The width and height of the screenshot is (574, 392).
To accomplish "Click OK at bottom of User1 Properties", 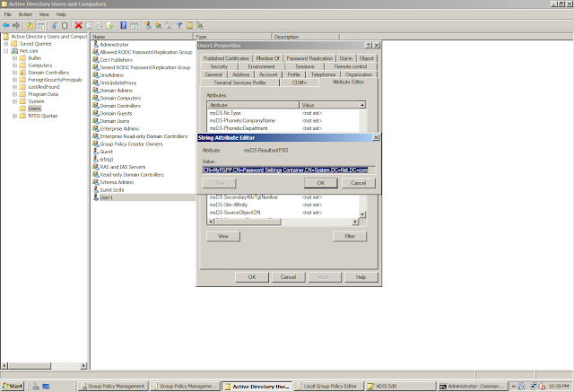I will (252, 277).
